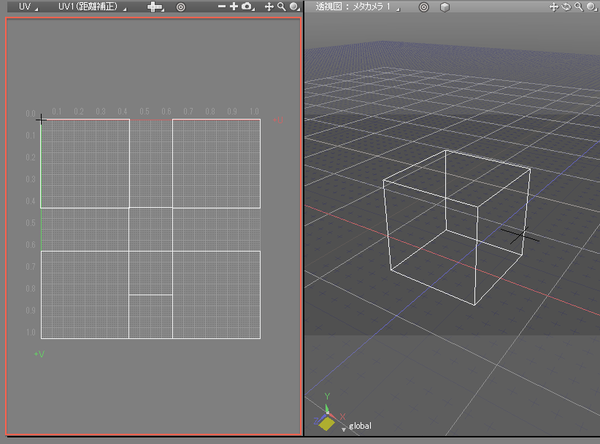Select the magnifier zoom tool in perspective view

click(x=579, y=7)
